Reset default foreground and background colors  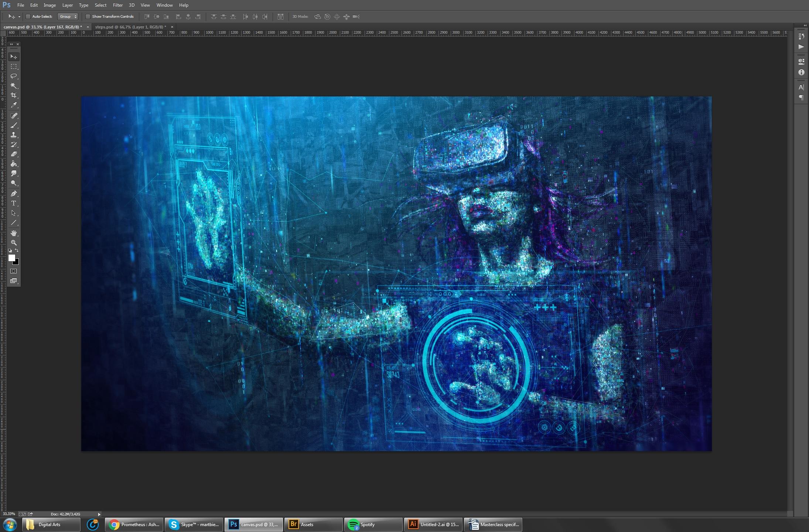(x=10, y=250)
